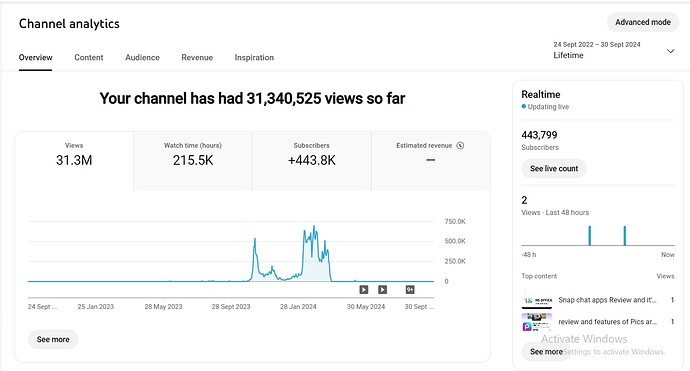Screen dimensions: 690x371
Task: Click the Realtime panel heading
Action: click(540, 94)
